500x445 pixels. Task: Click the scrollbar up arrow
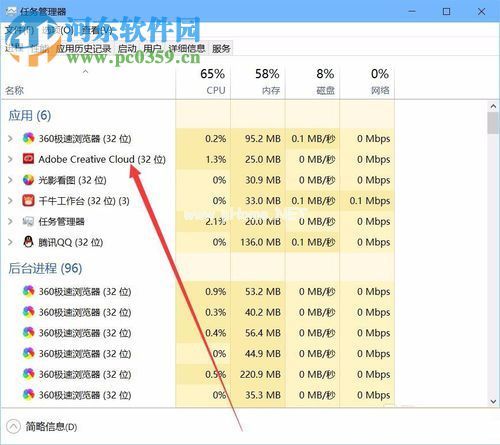[x=493, y=107]
